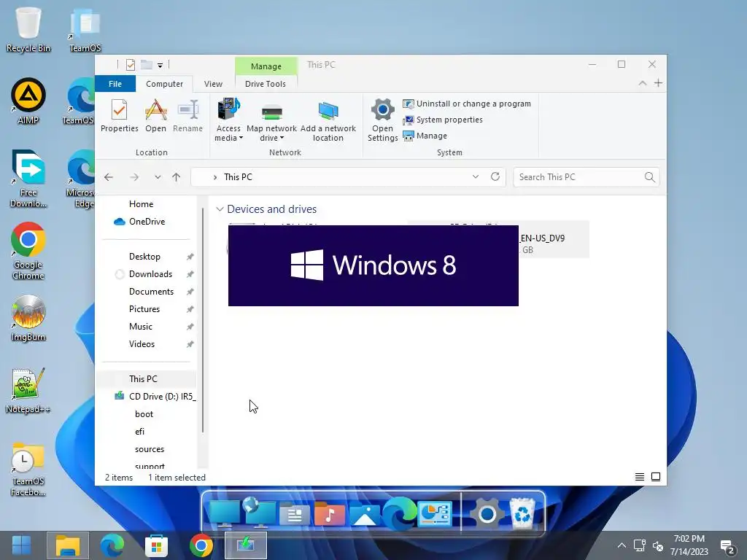Open the Recycle Bin desktop icon
Viewport: 747px width, 560px height.
coord(28,30)
